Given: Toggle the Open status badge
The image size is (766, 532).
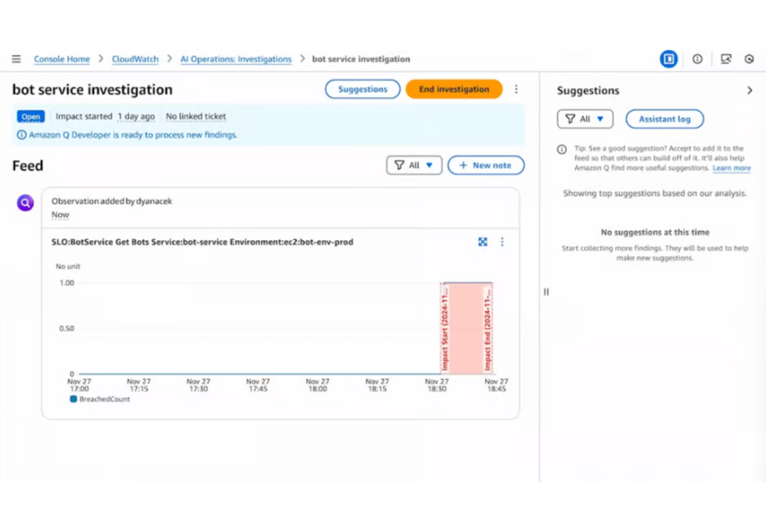Looking at the screenshot, I should (x=30, y=116).
